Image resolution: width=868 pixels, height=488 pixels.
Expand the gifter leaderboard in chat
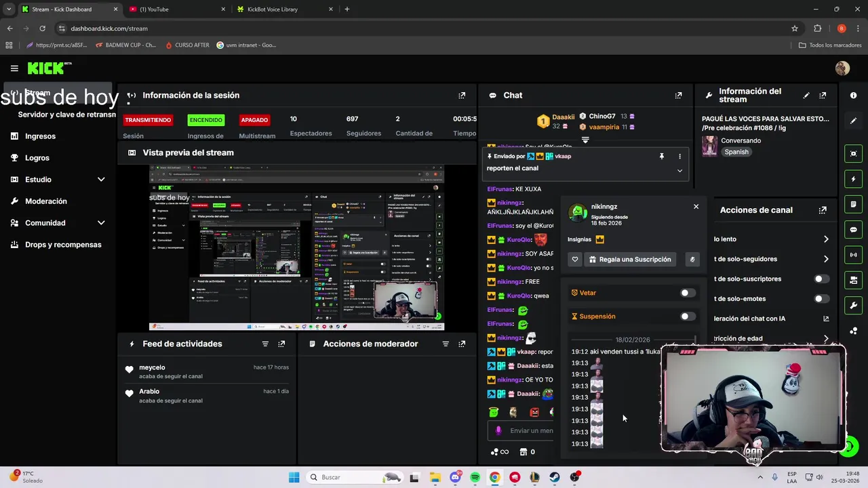pyautogui.click(x=585, y=140)
